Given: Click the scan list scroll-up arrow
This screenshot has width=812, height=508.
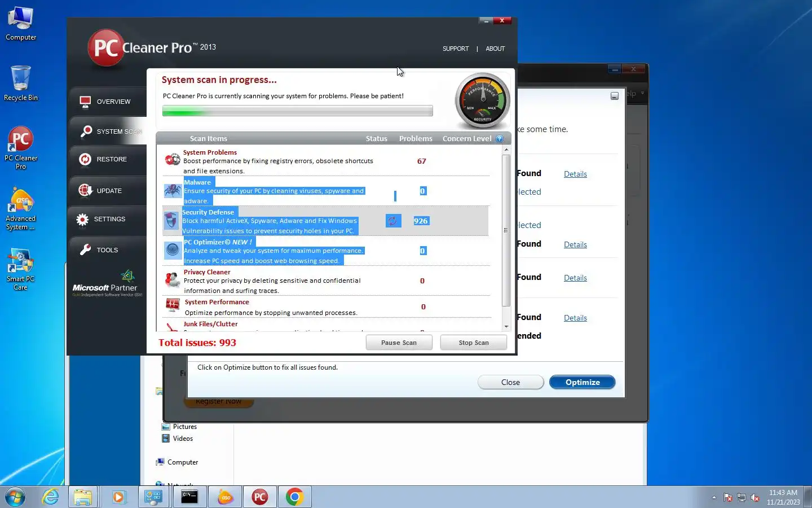Looking at the screenshot, I should (506, 150).
